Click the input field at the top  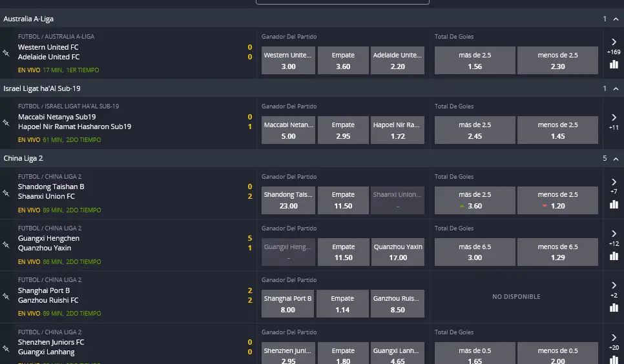[342, 2]
